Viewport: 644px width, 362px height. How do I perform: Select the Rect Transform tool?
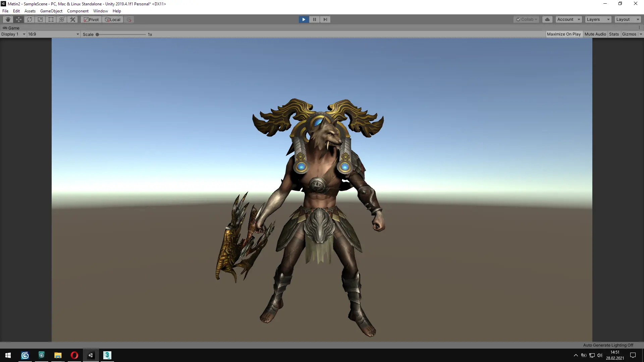click(x=51, y=19)
